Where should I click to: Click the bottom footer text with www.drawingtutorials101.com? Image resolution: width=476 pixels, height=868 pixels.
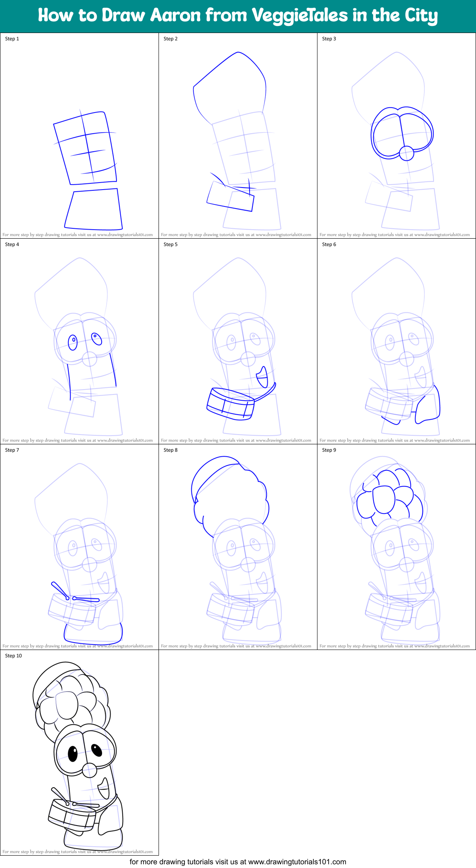click(238, 862)
